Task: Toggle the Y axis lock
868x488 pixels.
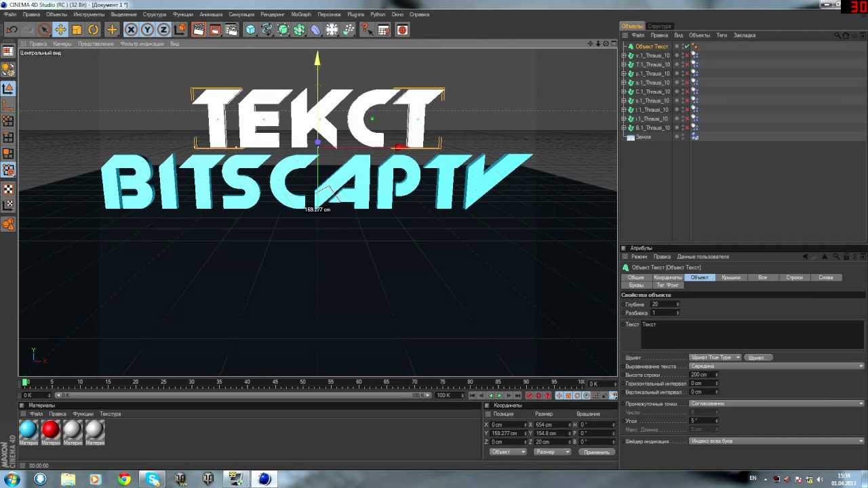Action: [147, 30]
